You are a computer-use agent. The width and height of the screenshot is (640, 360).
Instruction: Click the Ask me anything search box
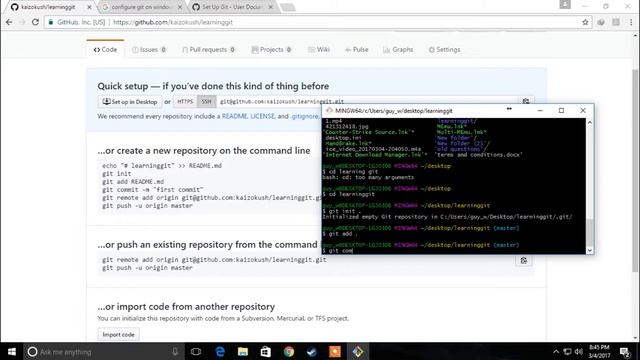tap(102, 351)
